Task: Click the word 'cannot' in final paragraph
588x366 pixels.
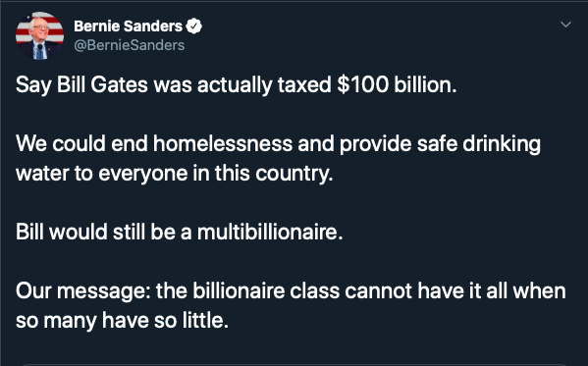Action: pyautogui.click(x=379, y=291)
